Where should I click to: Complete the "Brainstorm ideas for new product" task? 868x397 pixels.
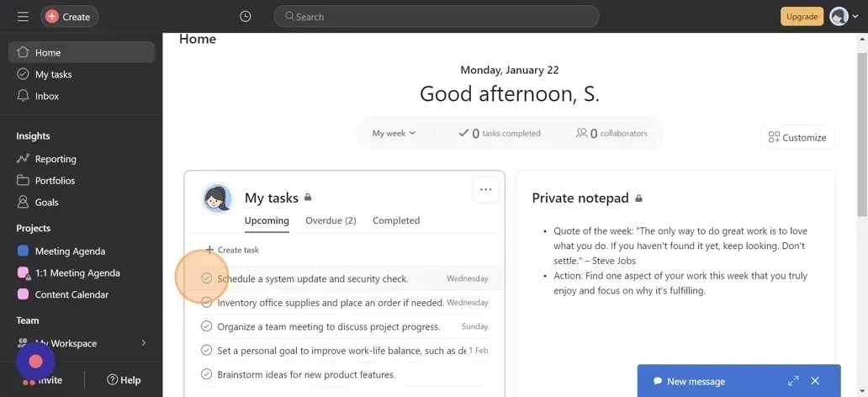point(207,374)
